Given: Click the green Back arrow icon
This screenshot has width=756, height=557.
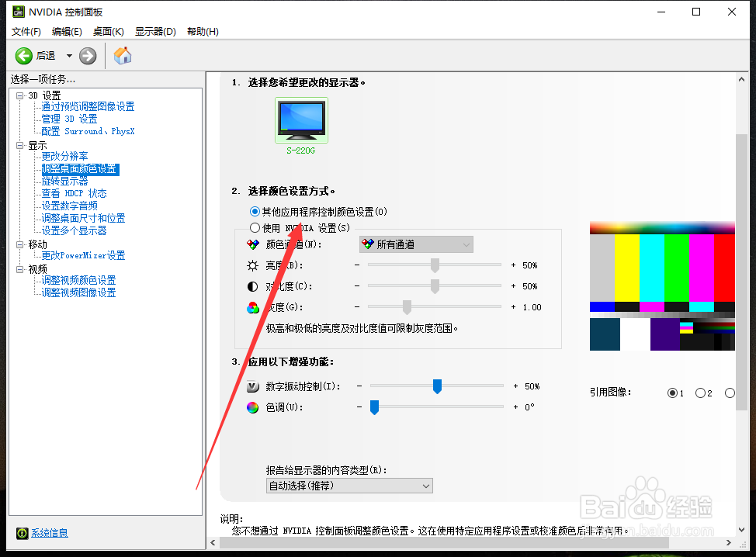Looking at the screenshot, I should (x=23, y=56).
